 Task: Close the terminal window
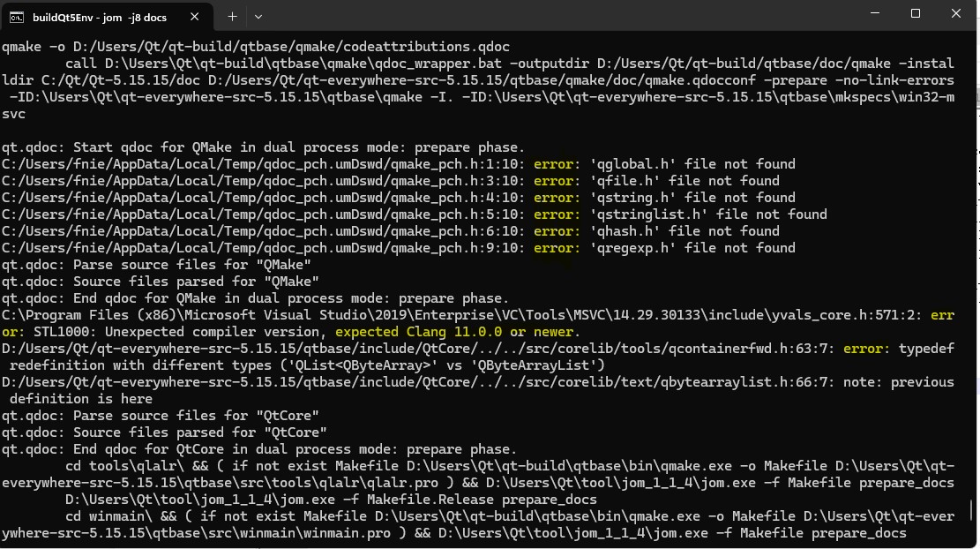[x=955, y=13]
